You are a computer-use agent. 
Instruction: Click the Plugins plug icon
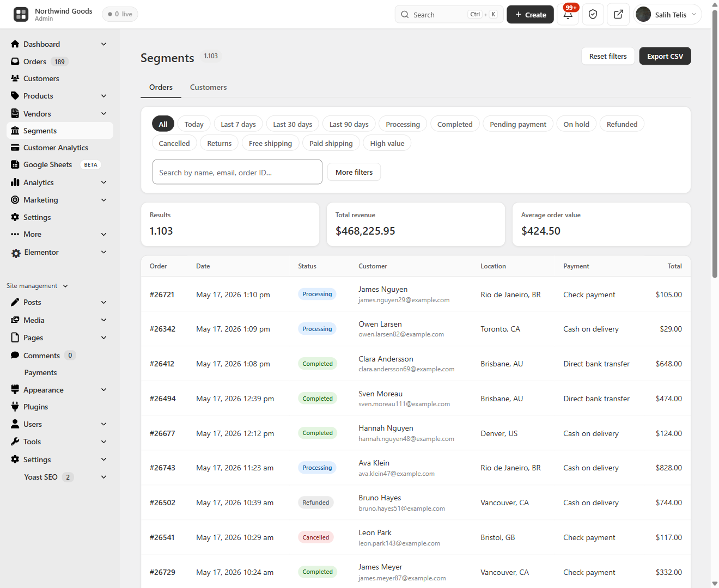(15, 407)
